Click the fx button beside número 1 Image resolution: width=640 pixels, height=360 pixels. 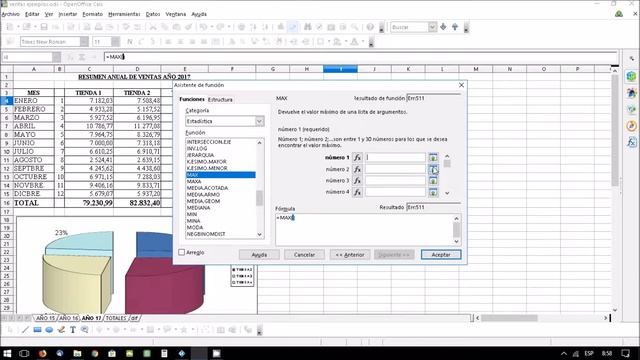click(357, 158)
